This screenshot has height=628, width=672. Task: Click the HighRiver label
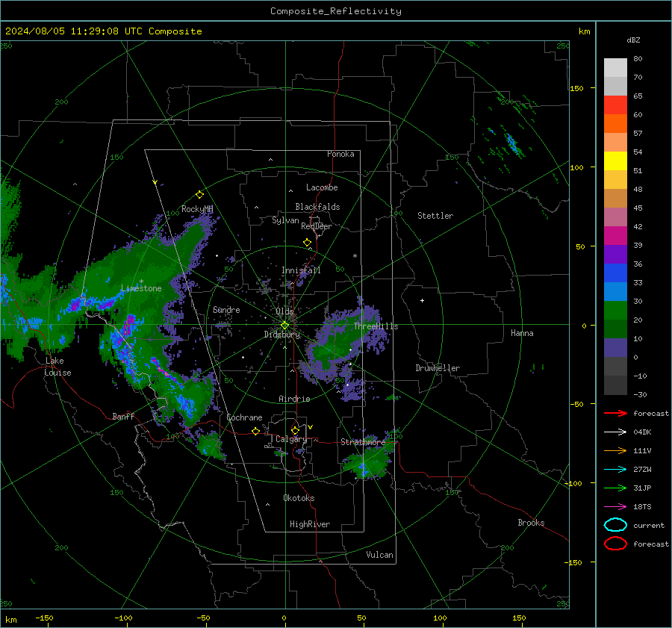pos(310,524)
